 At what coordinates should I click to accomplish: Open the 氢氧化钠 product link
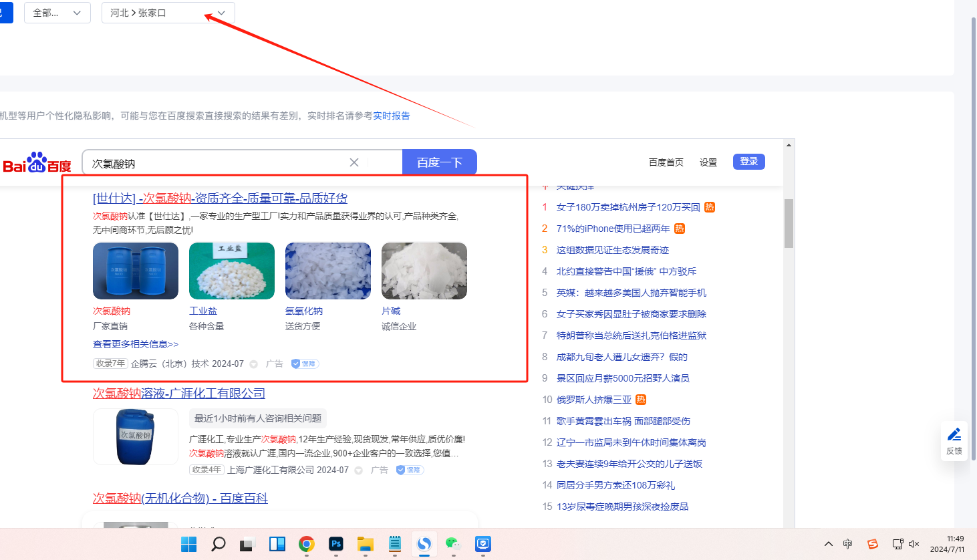click(304, 311)
